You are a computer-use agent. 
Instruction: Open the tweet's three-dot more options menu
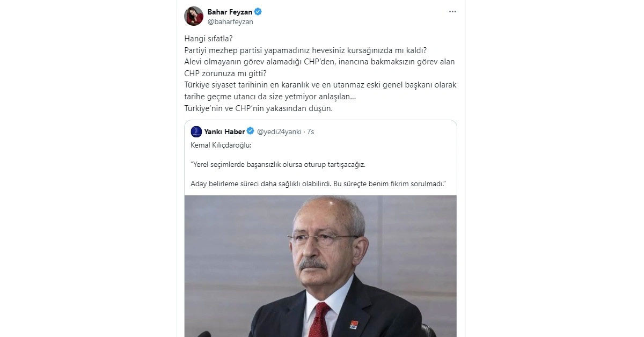[452, 11]
